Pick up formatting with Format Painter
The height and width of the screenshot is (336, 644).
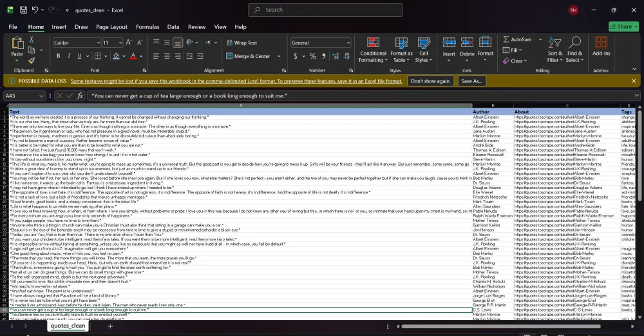[x=32, y=61]
